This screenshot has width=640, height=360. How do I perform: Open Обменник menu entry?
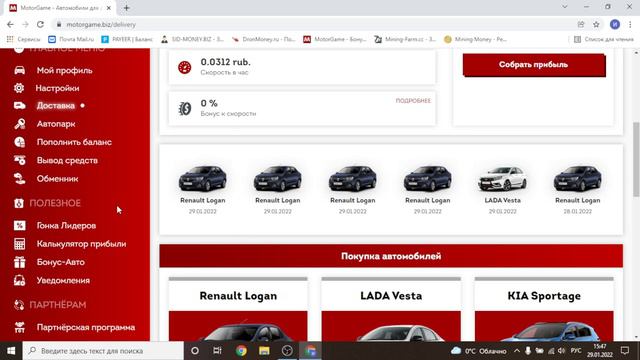58,179
